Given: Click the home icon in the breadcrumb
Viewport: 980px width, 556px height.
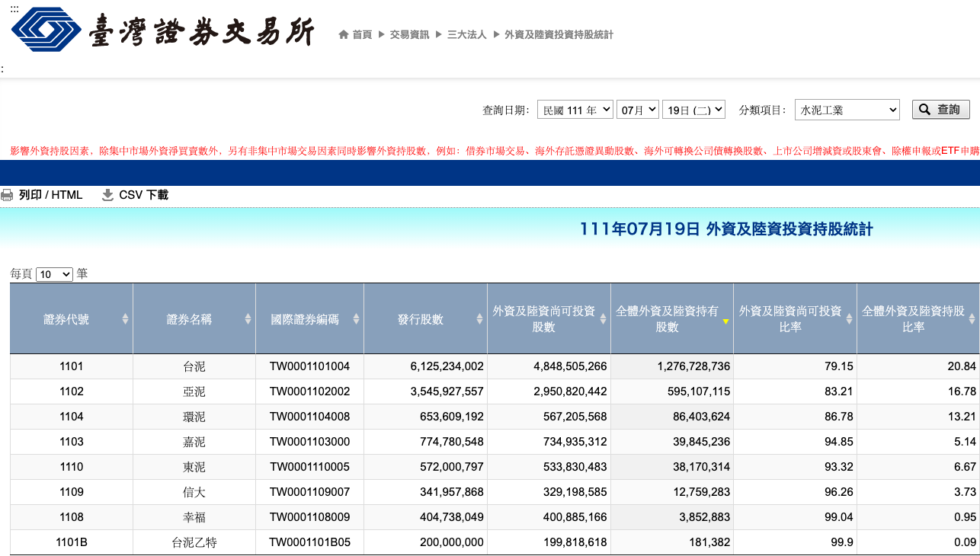Looking at the screenshot, I should (344, 34).
